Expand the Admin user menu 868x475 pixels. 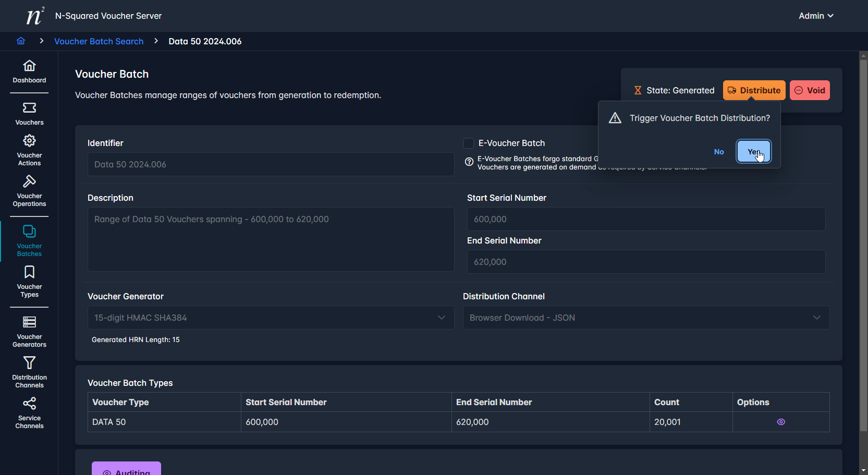point(816,16)
